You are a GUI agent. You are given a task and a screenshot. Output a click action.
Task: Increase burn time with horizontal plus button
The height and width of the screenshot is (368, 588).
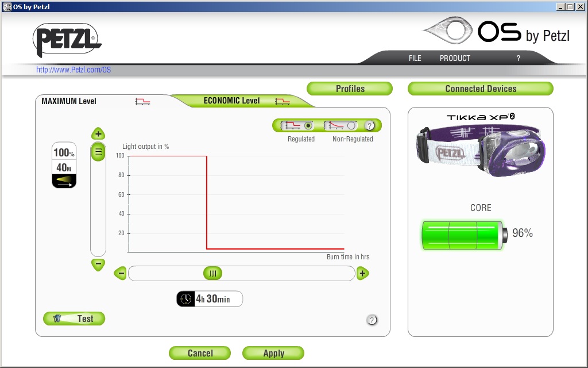[x=363, y=273]
